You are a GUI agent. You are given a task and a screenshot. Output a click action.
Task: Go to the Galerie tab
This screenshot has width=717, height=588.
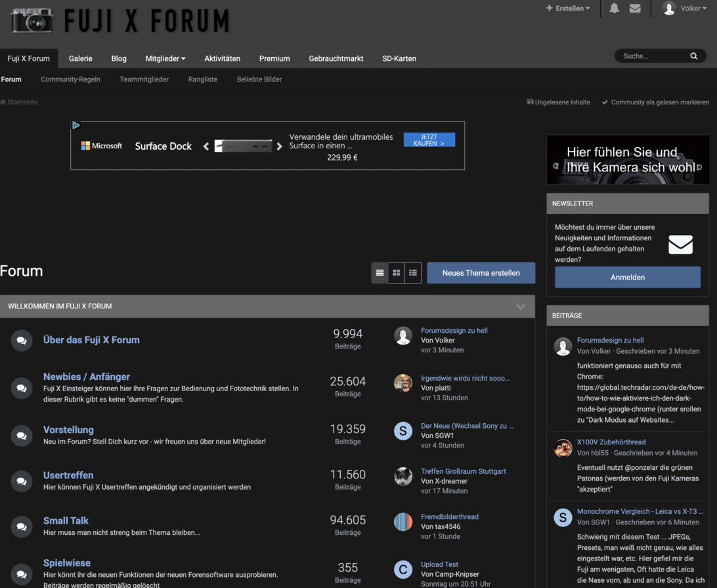[x=81, y=58]
